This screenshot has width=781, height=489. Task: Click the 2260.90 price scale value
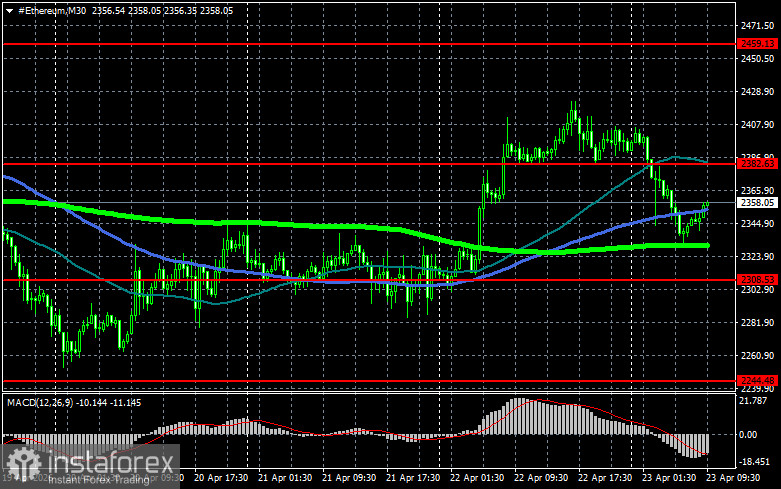[758, 356]
